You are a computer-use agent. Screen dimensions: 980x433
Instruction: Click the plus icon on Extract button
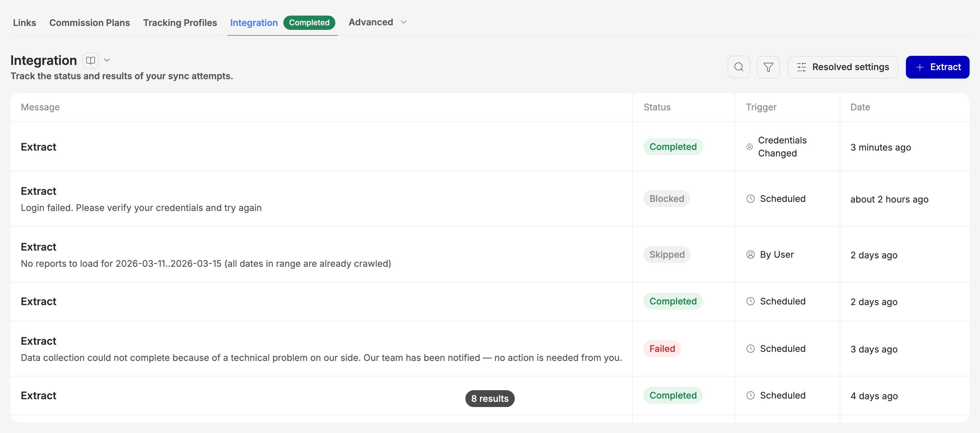920,67
